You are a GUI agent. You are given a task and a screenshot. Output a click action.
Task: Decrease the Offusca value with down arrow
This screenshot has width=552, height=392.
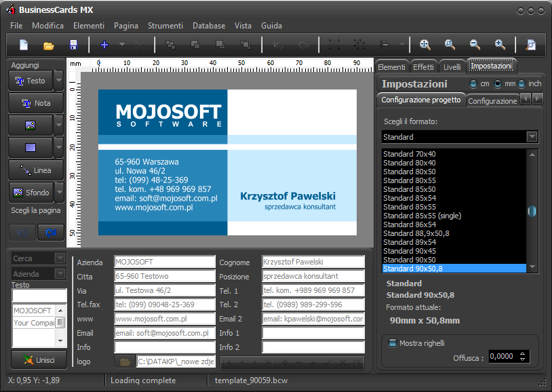pyautogui.click(x=522, y=359)
